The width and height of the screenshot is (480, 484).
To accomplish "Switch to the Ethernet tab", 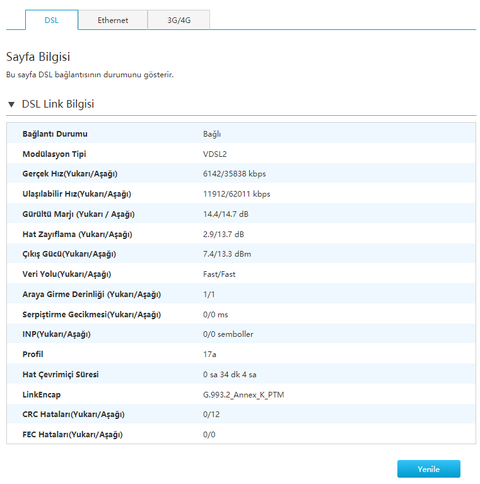I will [113, 20].
